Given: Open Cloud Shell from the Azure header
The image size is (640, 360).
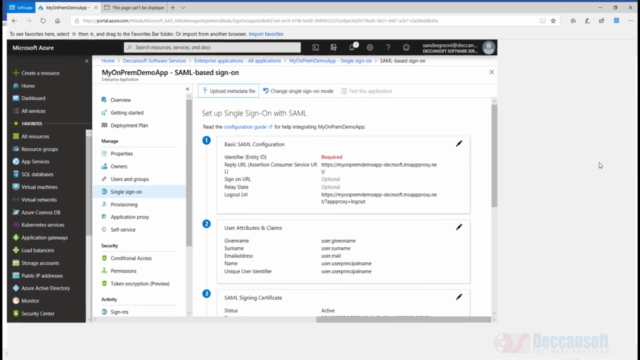Looking at the screenshot, I should [316, 47].
